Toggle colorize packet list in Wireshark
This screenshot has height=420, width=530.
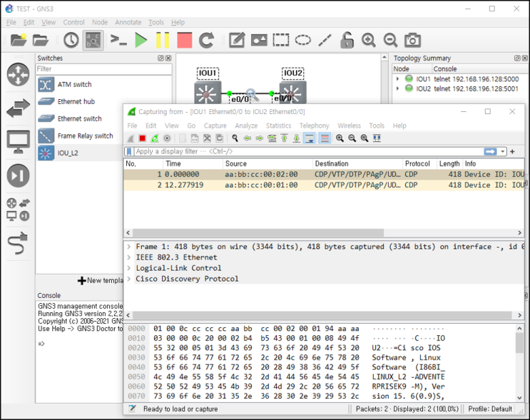(x=325, y=138)
